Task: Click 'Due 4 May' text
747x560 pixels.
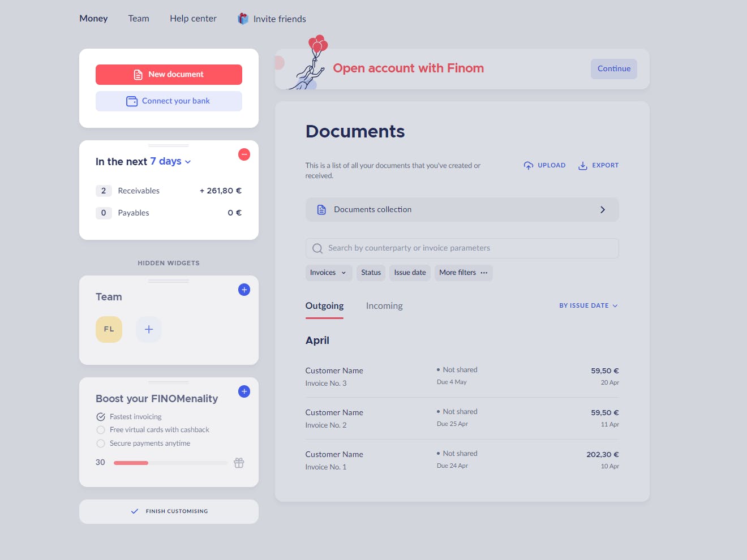Action: click(452, 382)
